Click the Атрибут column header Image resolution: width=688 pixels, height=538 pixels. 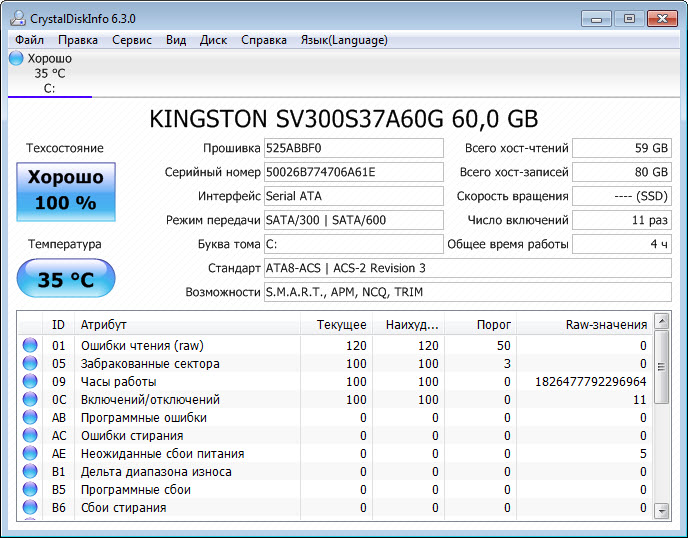tap(189, 324)
